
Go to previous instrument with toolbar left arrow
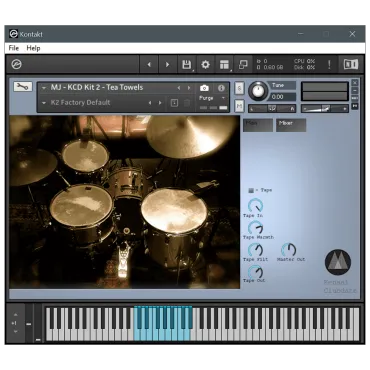[x=149, y=65]
